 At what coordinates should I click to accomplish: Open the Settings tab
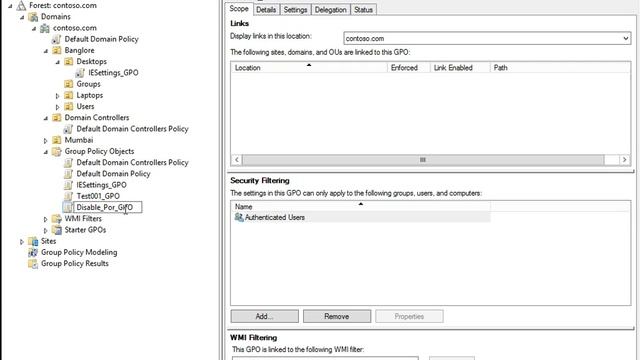click(x=295, y=9)
